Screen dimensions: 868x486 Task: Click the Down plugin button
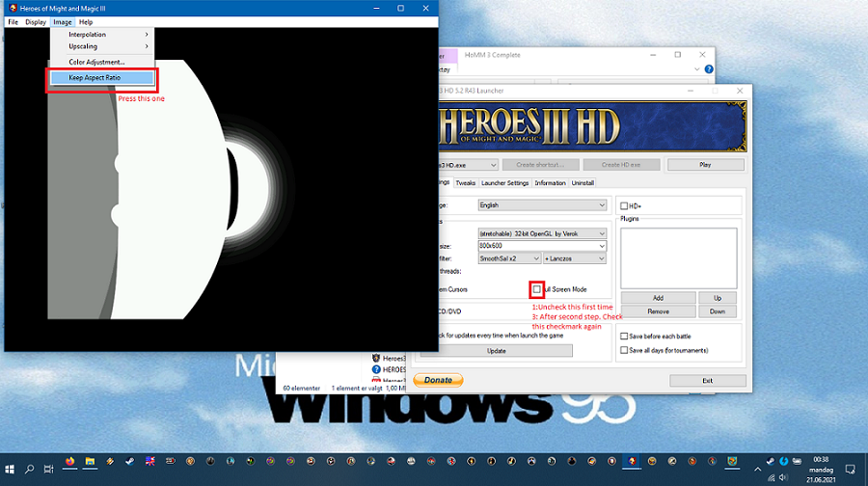click(718, 311)
